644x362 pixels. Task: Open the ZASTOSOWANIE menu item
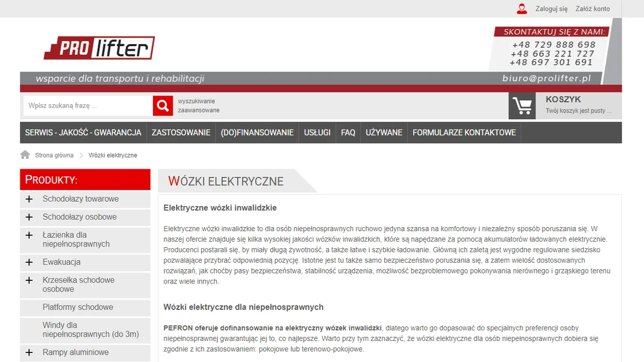click(x=181, y=133)
